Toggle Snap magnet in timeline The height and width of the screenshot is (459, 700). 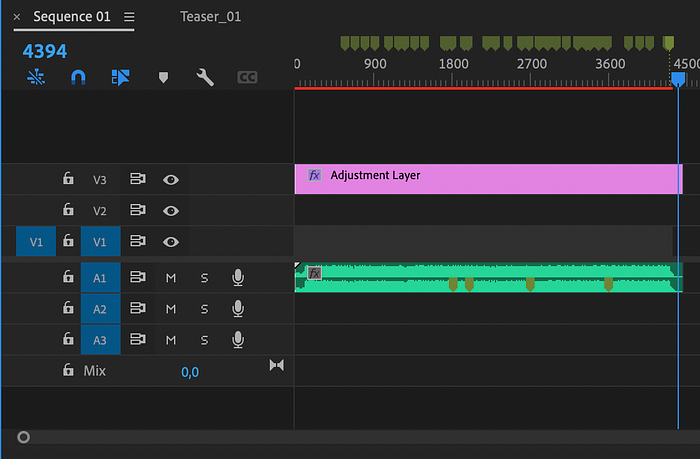pos(78,77)
